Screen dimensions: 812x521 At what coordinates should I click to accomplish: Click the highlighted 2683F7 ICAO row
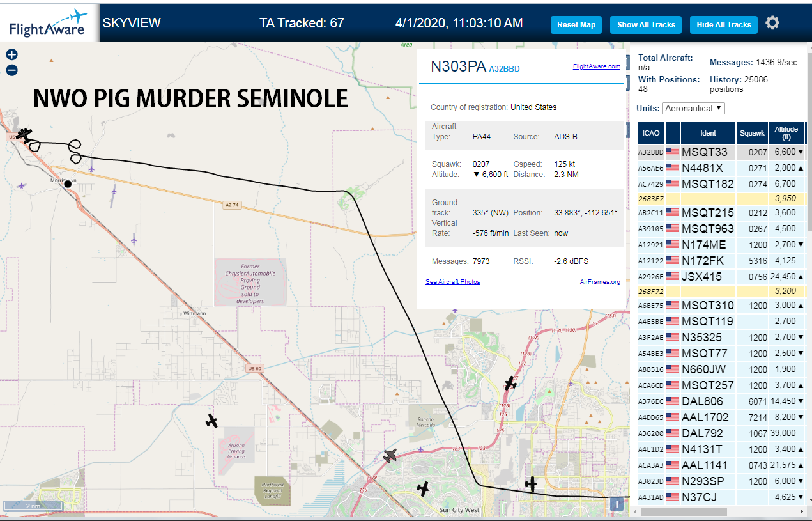721,198
